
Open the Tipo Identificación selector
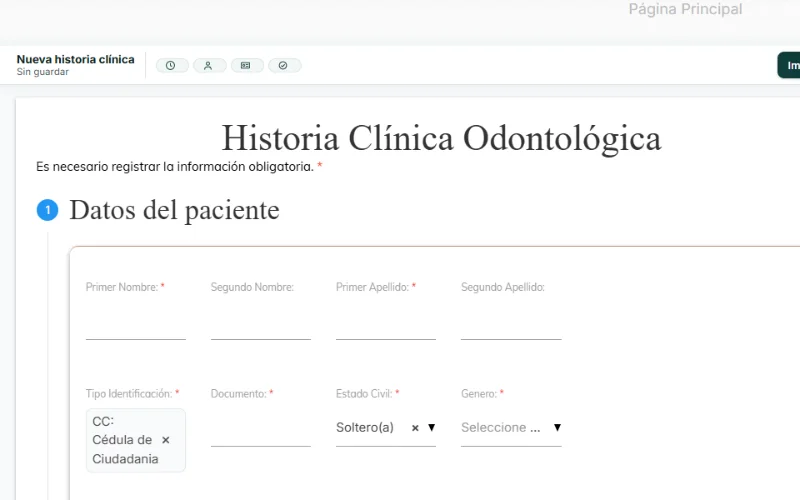click(136, 440)
